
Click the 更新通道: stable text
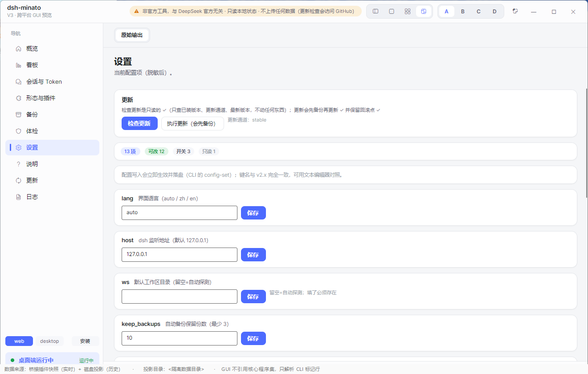(x=247, y=120)
